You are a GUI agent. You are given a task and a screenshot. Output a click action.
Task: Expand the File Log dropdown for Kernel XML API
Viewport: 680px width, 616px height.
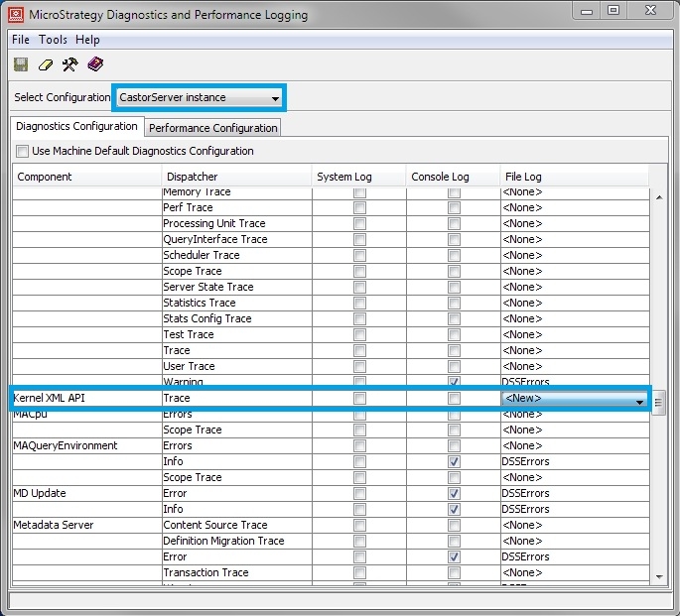(639, 399)
